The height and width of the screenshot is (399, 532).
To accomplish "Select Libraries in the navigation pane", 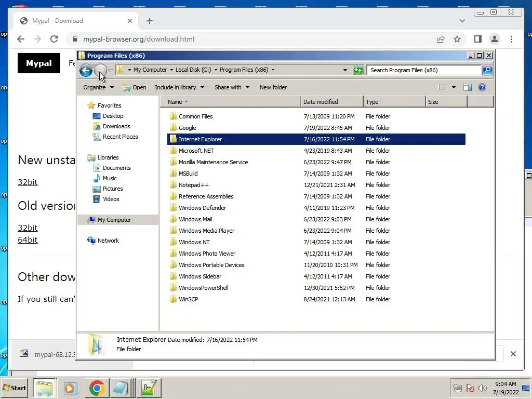I will 103,157.
